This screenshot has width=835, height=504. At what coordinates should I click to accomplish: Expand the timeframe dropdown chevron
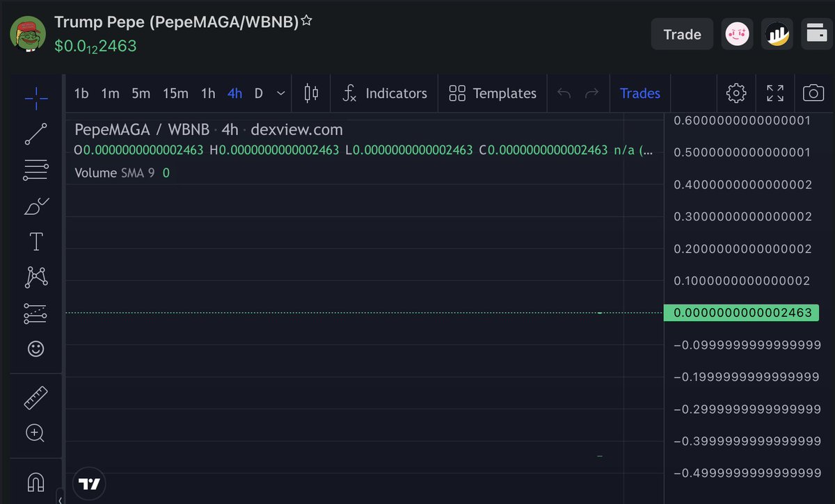pyautogui.click(x=281, y=93)
